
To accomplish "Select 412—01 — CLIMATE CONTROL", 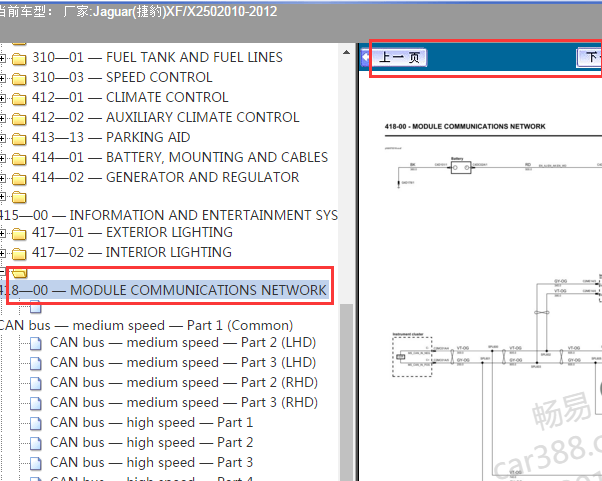I will pyautogui.click(x=130, y=98).
